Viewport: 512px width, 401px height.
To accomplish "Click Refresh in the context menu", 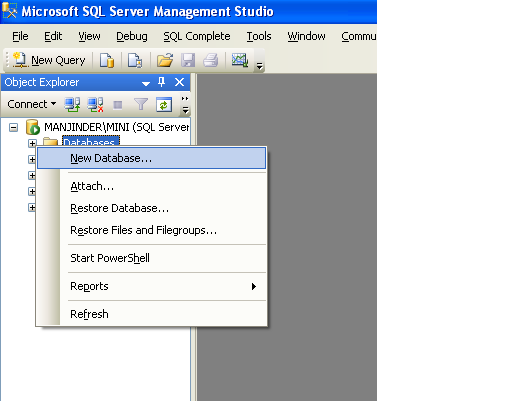I will click(x=152, y=314).
